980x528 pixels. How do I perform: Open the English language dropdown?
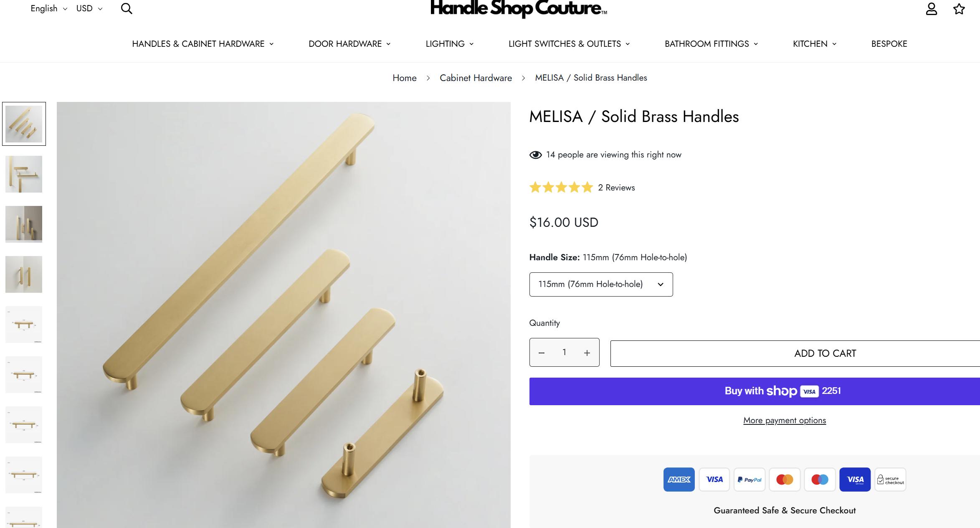click(48, 9)
